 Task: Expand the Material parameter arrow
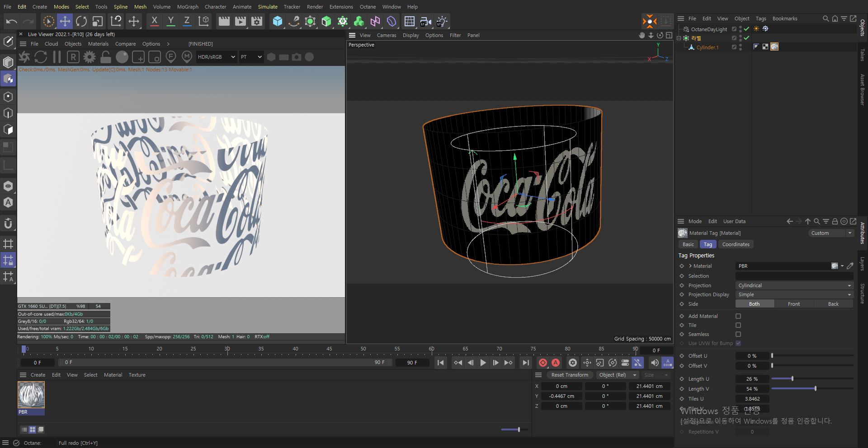[x=690, y=266]
